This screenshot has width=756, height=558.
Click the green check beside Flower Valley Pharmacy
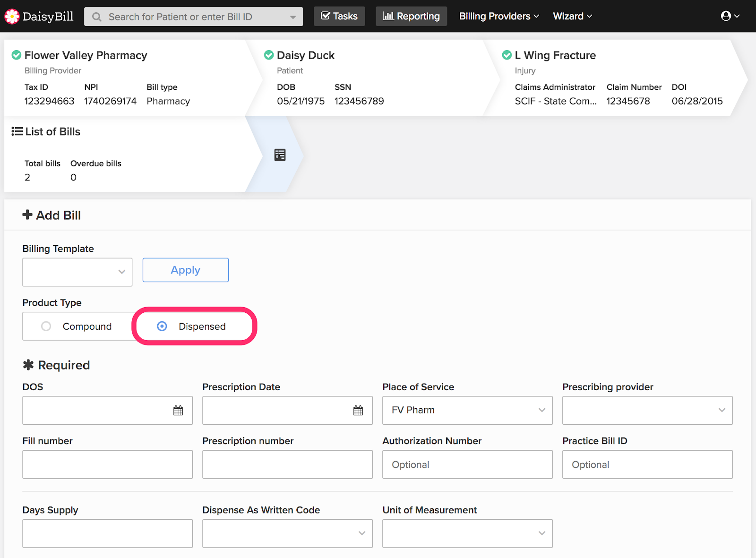point(17,55)
